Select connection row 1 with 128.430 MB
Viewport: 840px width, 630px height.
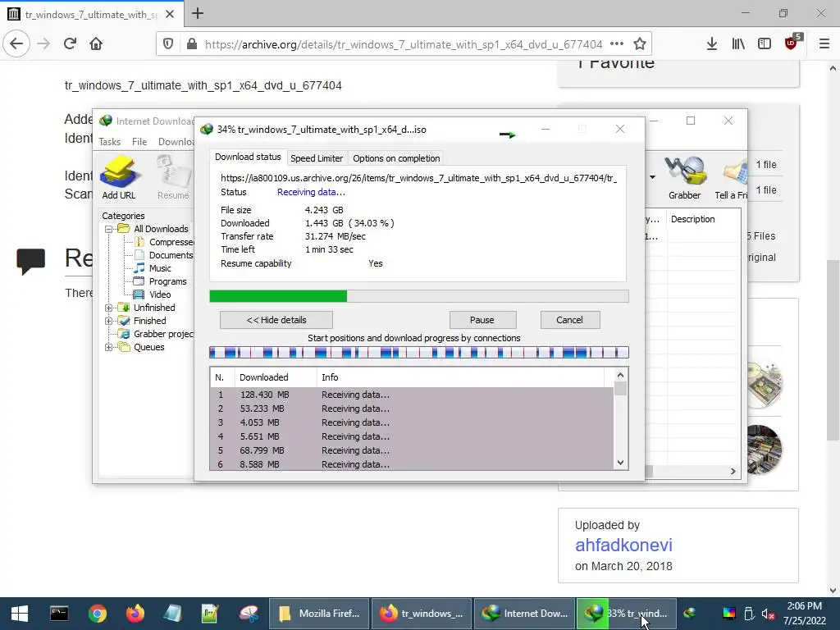tap(412, 395)
